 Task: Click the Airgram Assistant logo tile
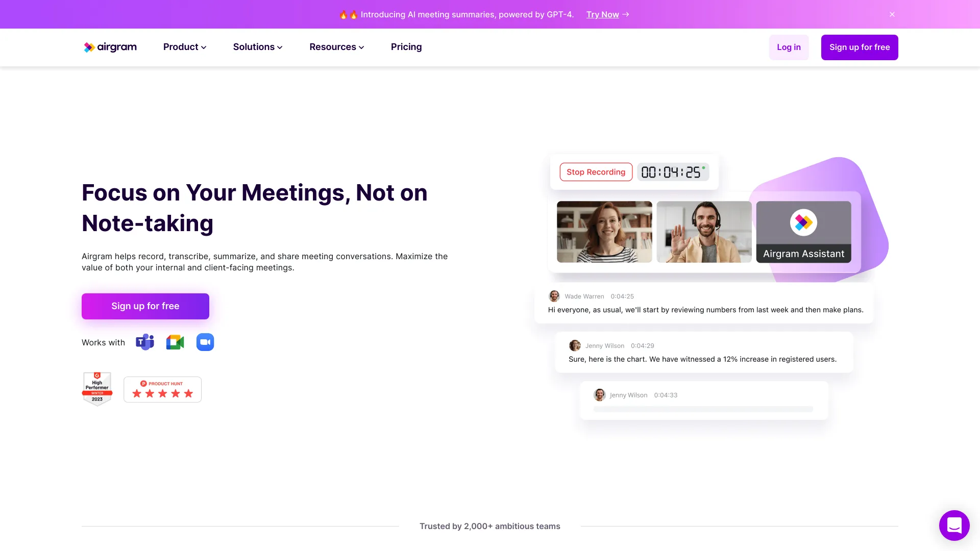point(803,232)
